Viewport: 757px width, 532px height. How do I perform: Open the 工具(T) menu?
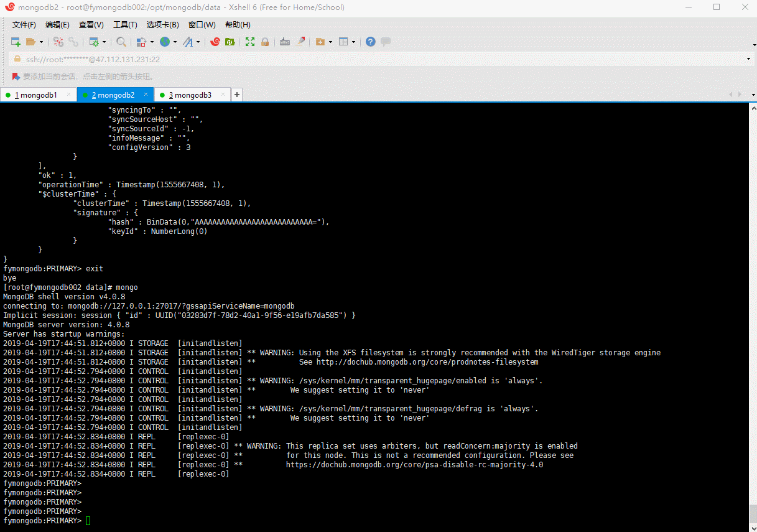(125, 25)
